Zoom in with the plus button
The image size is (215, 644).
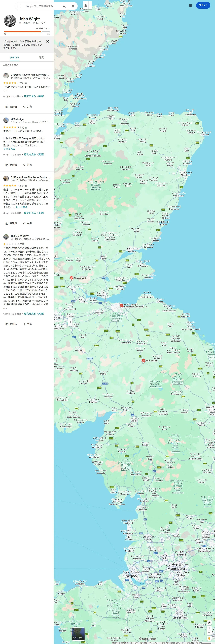209,628
